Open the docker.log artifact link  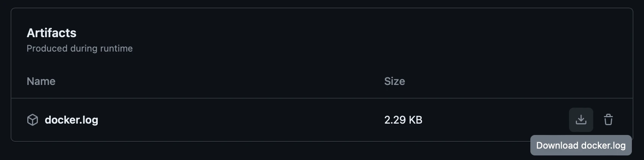point(71,120)
